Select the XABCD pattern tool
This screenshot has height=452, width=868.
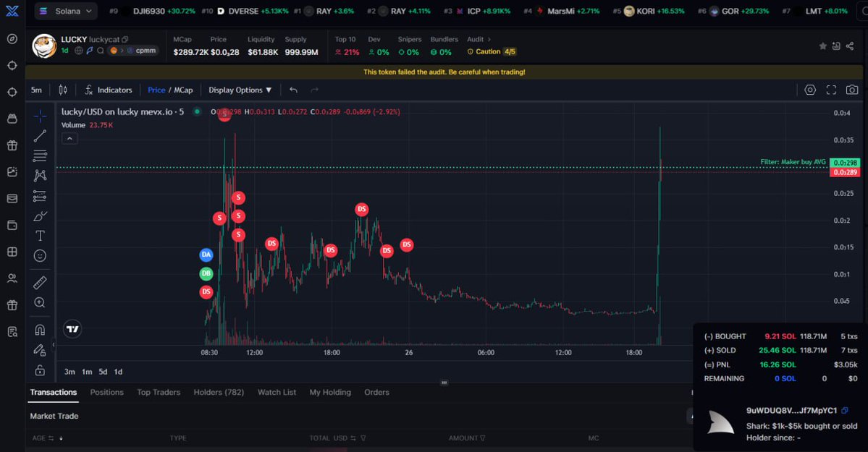coord(40,176)
